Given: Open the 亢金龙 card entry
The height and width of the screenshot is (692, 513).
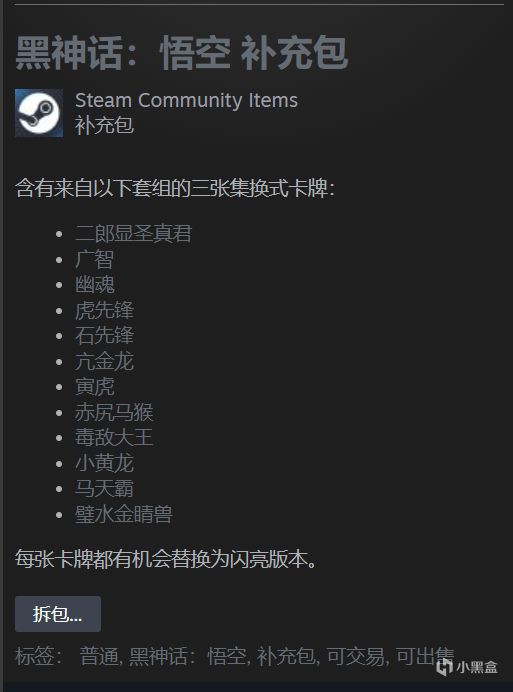Looking at the screenshot, I should [104, 361].
